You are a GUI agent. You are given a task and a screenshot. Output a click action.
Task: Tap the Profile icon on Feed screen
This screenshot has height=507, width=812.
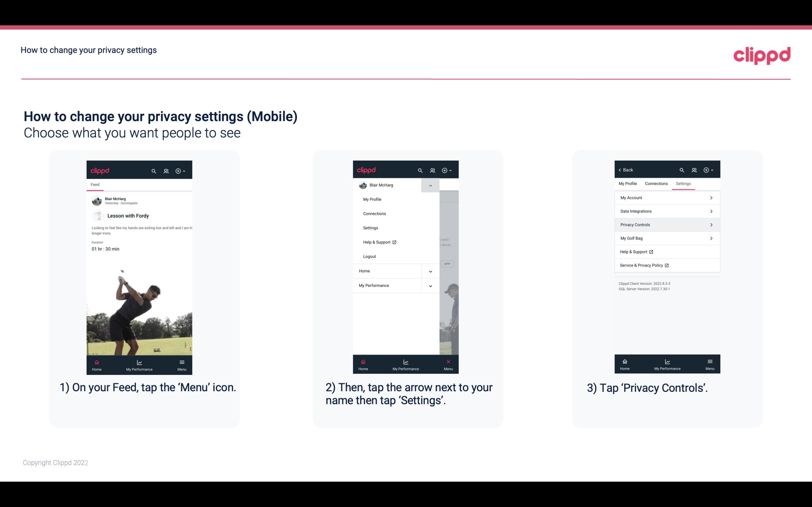pyautogui.click(x=166, y=170)
